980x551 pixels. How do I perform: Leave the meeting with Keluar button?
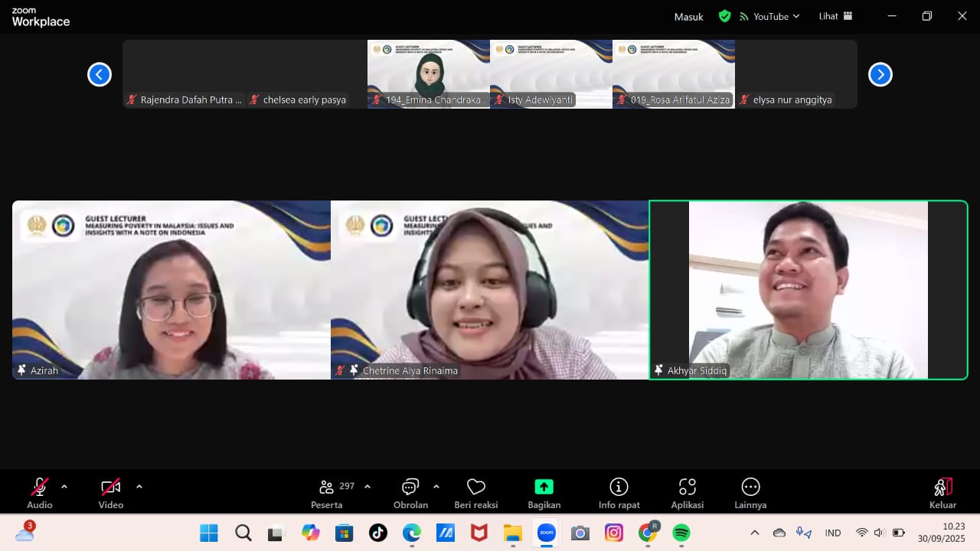(942, 492)
